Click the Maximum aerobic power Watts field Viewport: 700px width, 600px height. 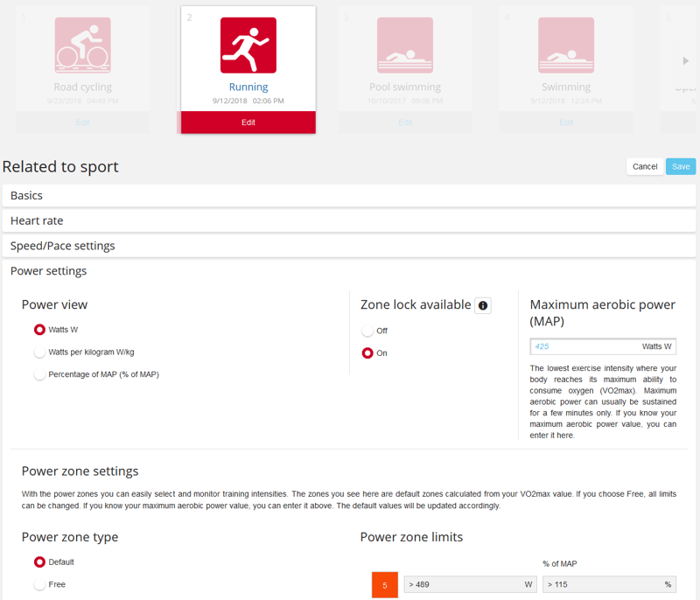(603, 346)
